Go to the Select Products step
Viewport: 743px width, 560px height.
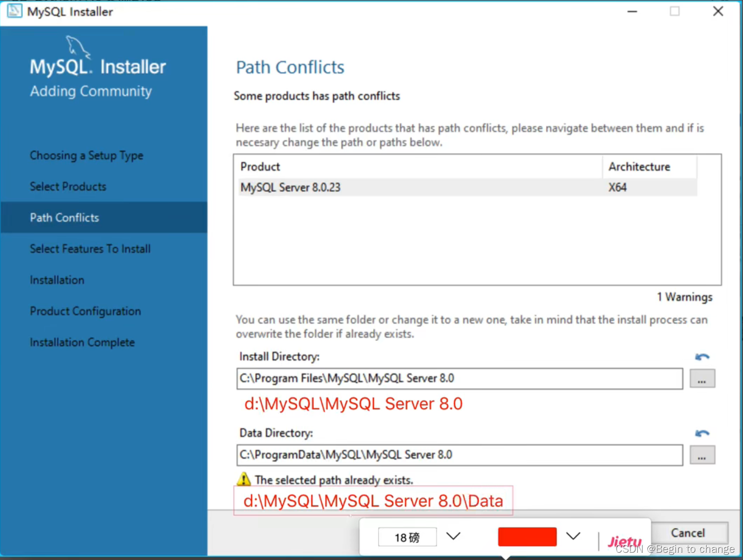[x=68, y=186]
